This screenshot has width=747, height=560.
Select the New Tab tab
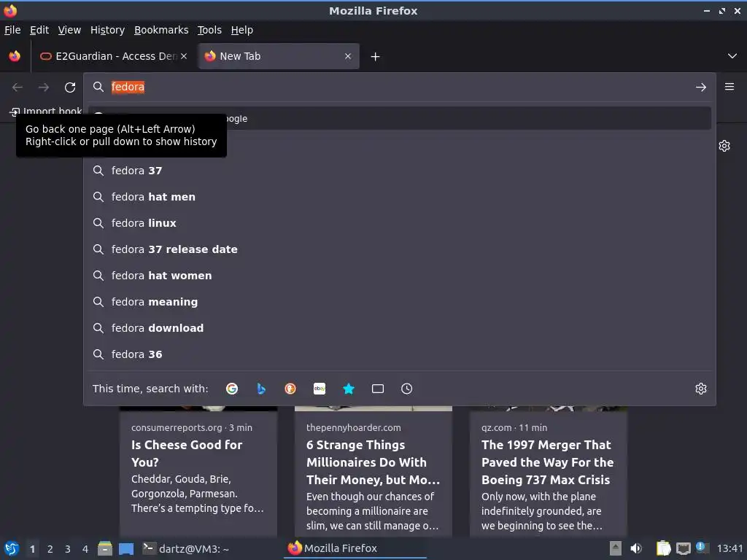click(x=279, y=56)
